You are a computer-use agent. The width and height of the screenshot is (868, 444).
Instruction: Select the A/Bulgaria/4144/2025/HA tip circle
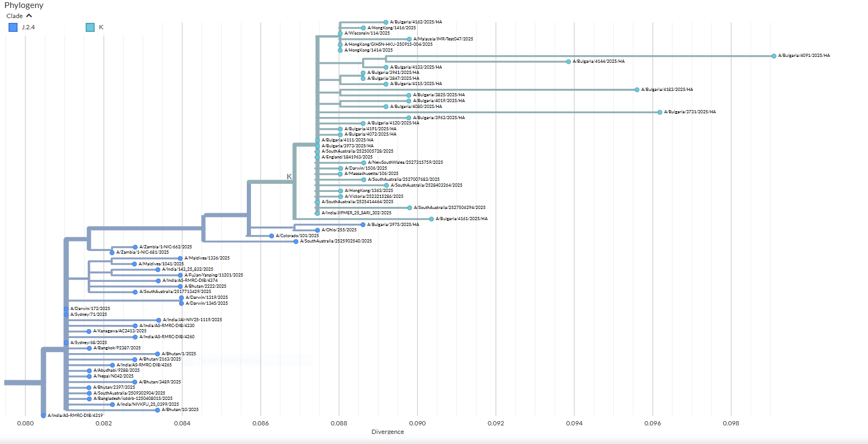click(x=569, y=62)
